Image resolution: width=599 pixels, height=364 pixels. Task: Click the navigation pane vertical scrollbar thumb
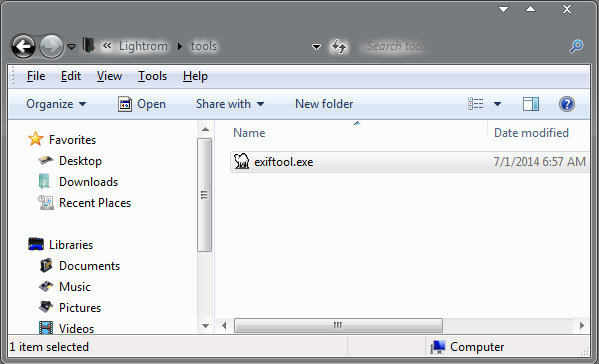click(x=204, y=195)
